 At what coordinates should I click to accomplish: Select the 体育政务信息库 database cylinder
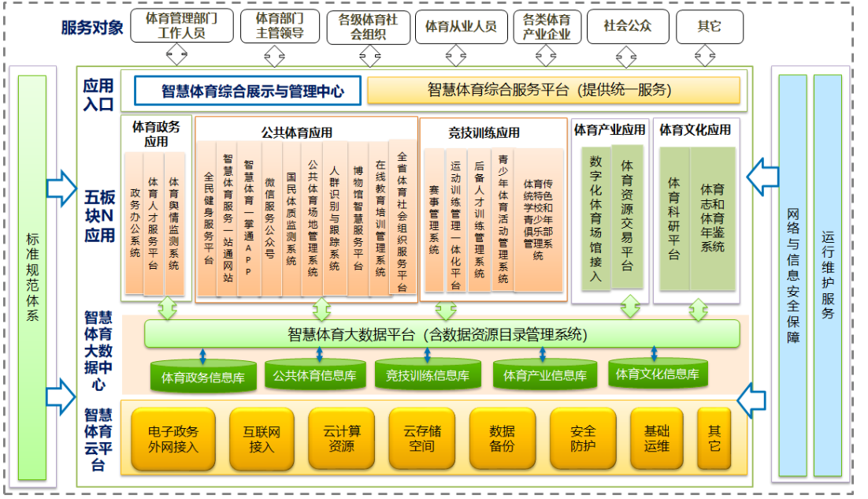tap(202, 377)
